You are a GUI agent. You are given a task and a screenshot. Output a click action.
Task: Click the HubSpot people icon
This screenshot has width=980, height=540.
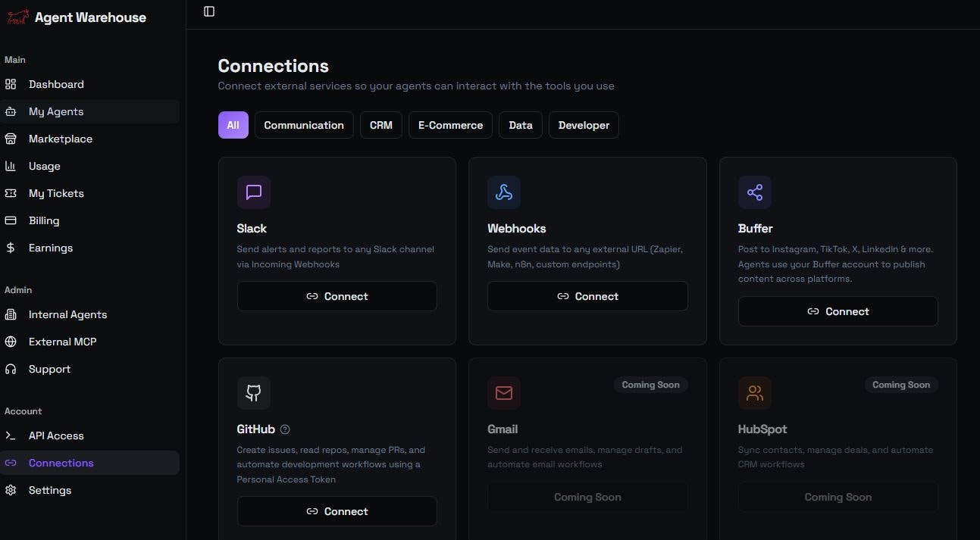click(755, 393)
